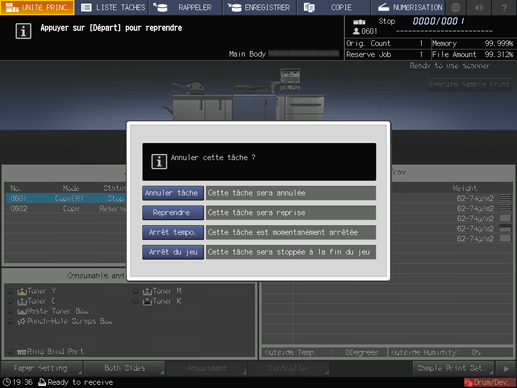
Task: Click the File Amount 99.312% value
Action: [499, 55]
